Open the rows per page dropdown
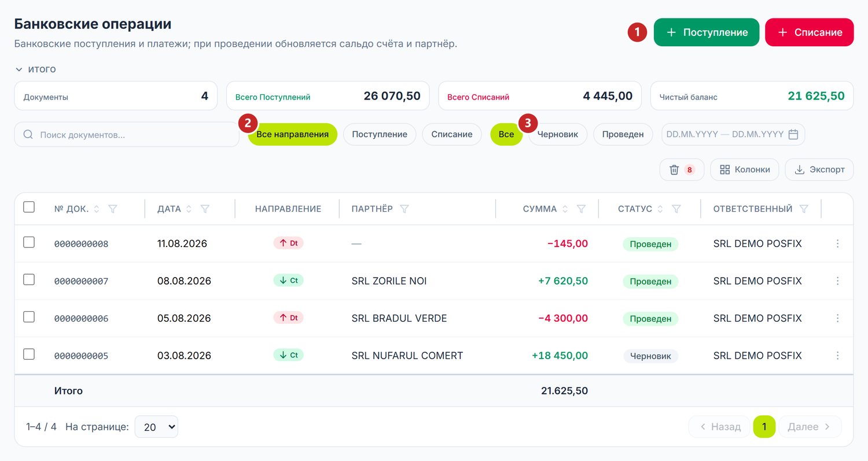The image size is (868, 461). pos(156,427)
